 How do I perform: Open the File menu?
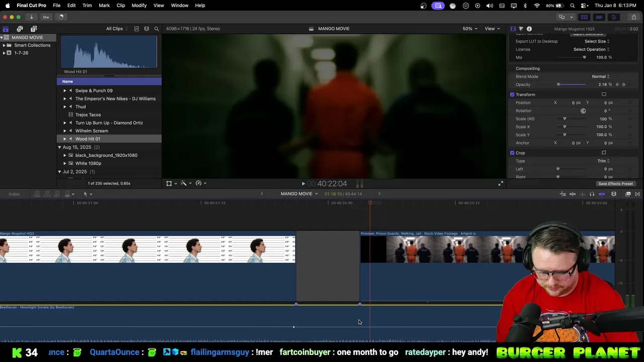pyautogui.click(x=56, y=6)
